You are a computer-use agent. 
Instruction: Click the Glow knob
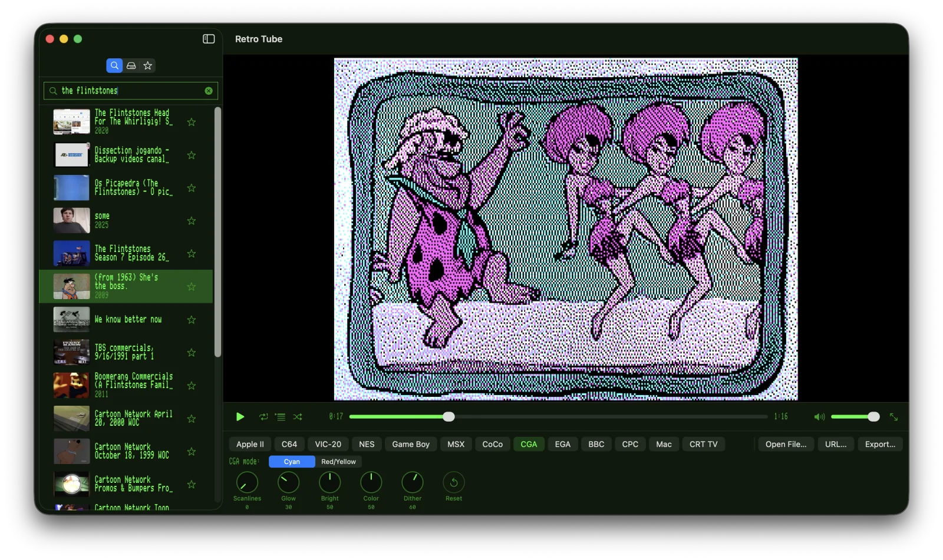point(288,482)
